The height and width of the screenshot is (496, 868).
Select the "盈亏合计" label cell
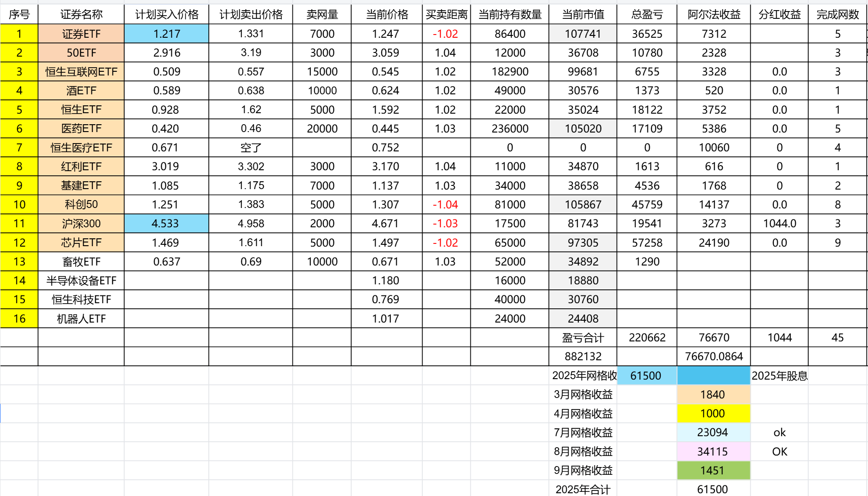pyautogui.click(x=583, y=338)
